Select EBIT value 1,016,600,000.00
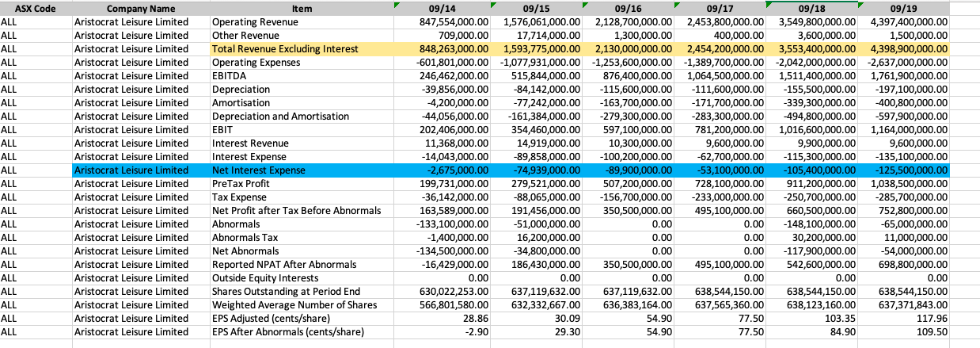Image resolution: width=980 pixels, height=348 pixels. (812, 130)
